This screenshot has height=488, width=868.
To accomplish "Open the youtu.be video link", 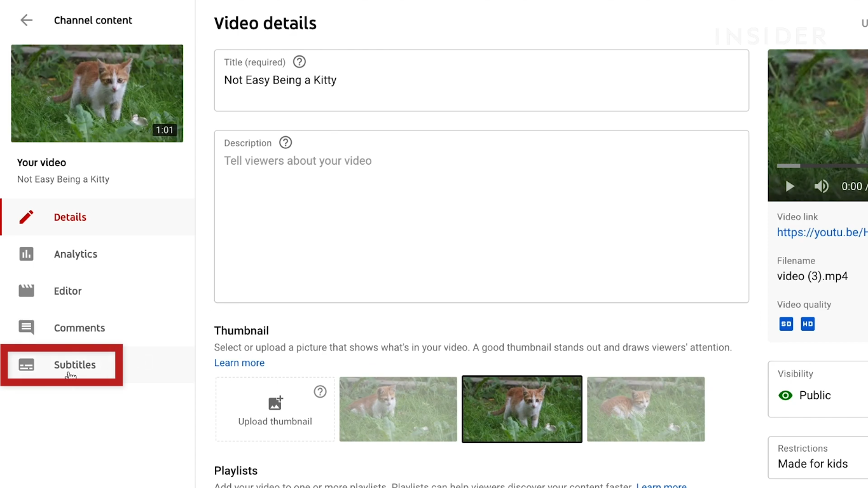I will (822, 232).
